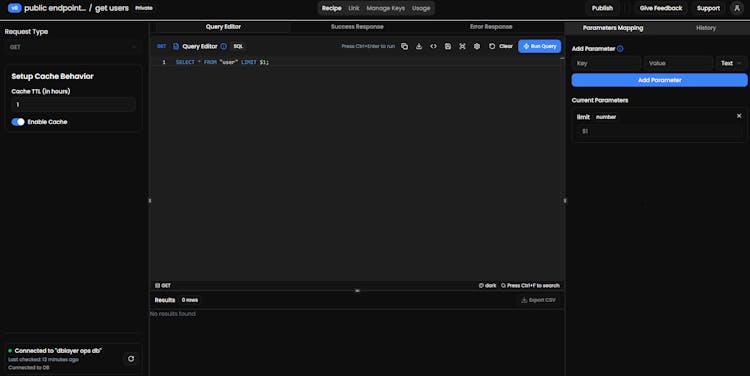Click the parameter Key input field
This screenshot has width=750, height=376.
point(606,63)
